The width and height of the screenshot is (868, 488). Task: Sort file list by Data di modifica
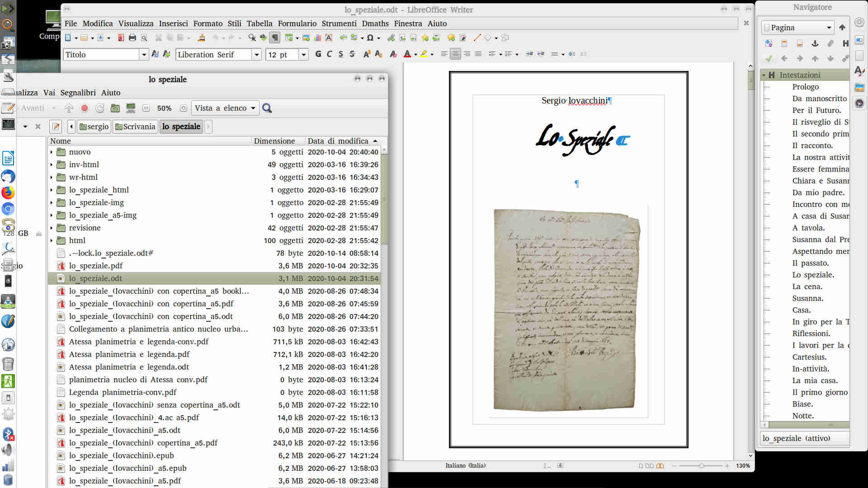point(342,141)
